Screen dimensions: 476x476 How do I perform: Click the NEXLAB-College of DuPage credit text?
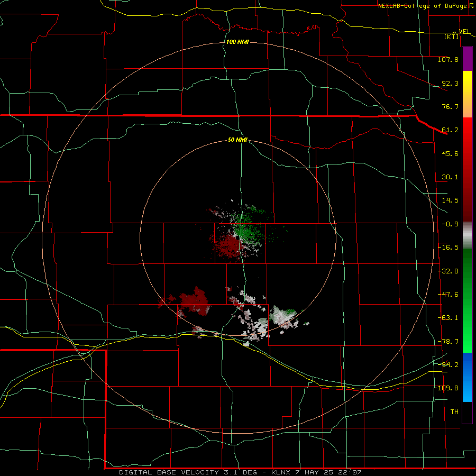tap(422, 6)
